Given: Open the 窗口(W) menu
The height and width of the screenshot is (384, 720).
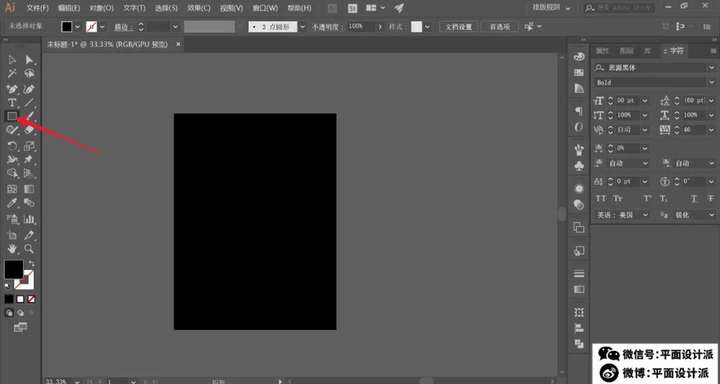Looking at the screenshot, I should [265, 8].
